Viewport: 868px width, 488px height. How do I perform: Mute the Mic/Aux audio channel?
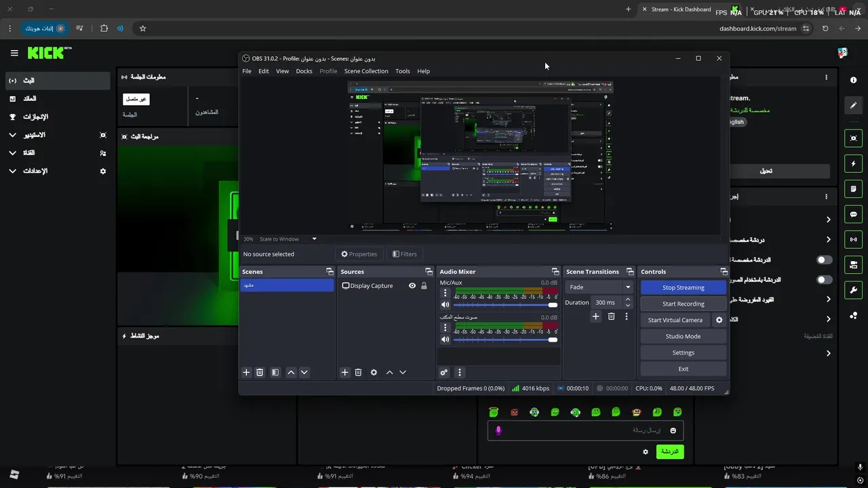445,305
